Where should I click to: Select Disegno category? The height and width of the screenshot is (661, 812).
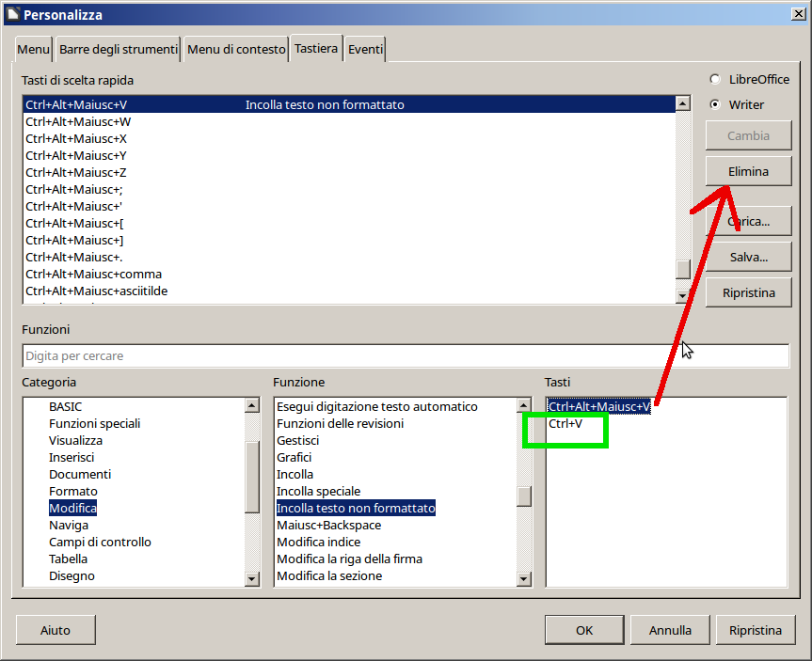(x=72, y=575)
